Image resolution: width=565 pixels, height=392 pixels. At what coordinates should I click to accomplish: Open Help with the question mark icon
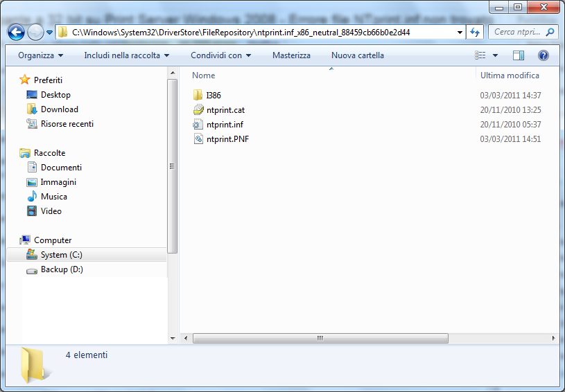[543, 55]
